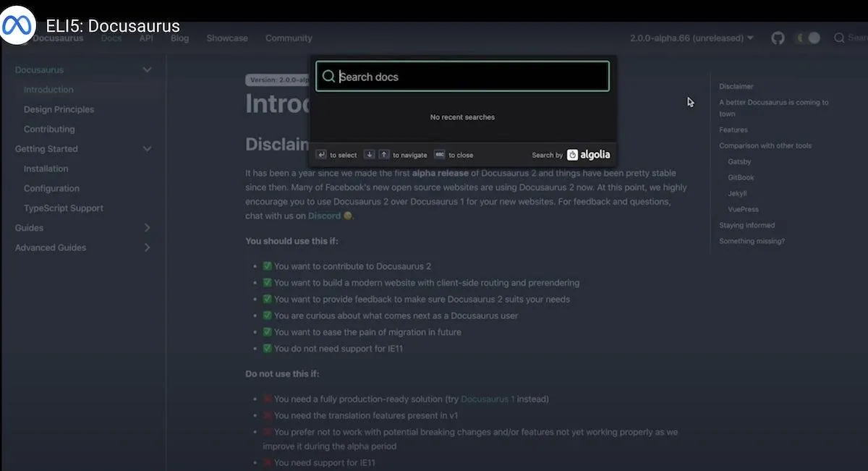Jump to Features in table of contents

pos(733,130)
